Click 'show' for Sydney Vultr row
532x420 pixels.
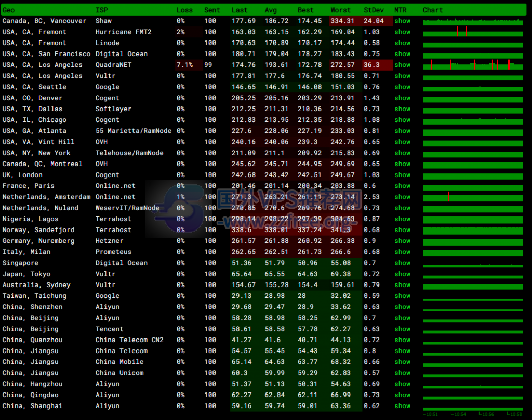click(403, 285)
